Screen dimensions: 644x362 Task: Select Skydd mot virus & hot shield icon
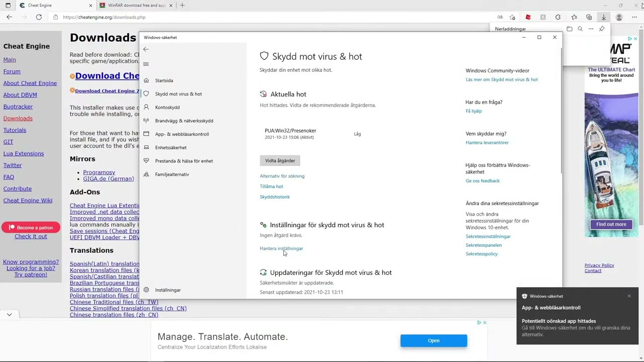146,94
